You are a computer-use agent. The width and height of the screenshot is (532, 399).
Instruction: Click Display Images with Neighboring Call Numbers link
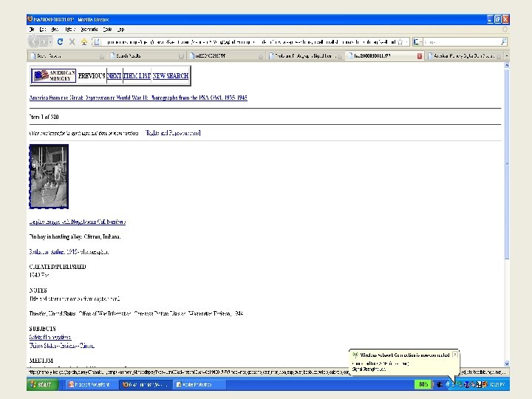(x=78, y=222)
